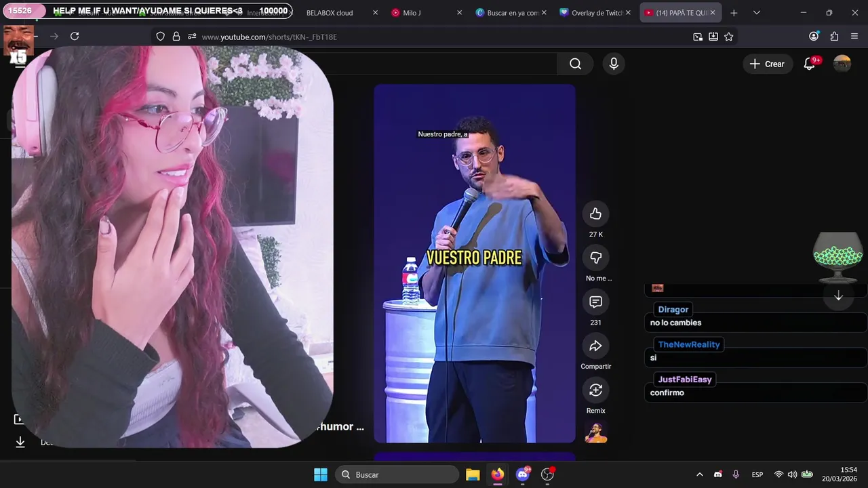868x488 pixels.
Task: Click the install/download icon in address bar
Action: (x=713, y=37)
